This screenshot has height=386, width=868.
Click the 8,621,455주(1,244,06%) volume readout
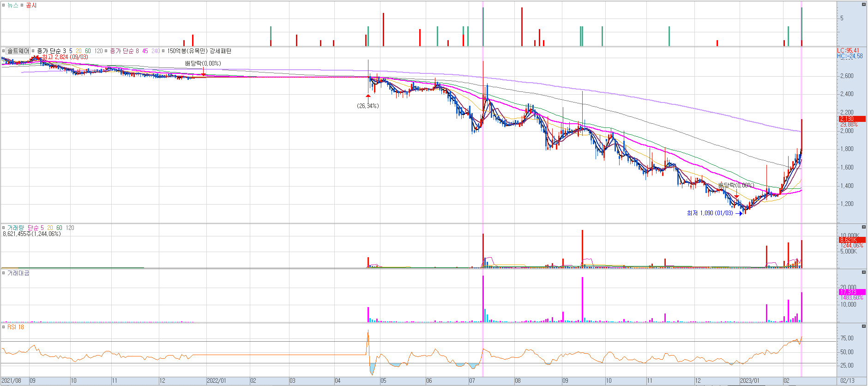pyautogui.click(x=32, y=234)
